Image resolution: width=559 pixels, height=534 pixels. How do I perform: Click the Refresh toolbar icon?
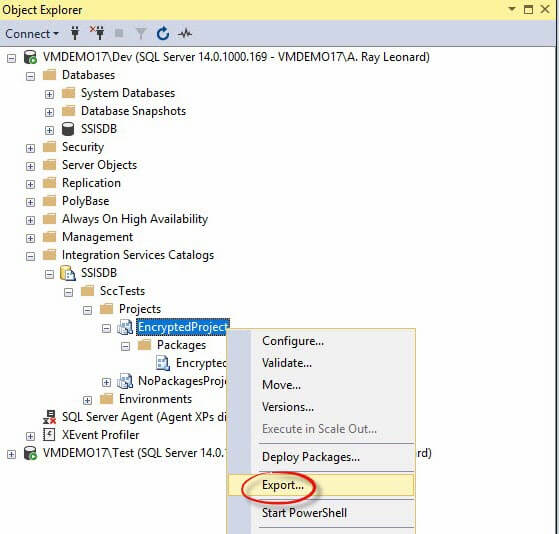[163, 34]
